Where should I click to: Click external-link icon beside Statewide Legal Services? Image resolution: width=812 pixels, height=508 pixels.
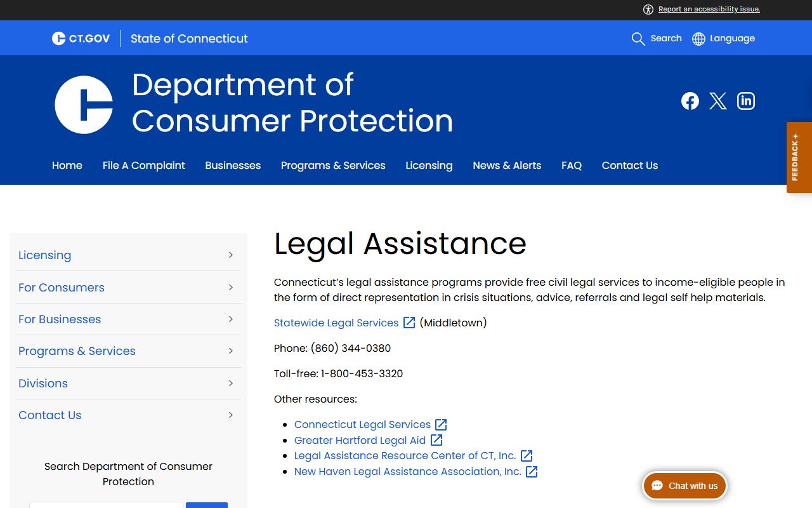409,323
